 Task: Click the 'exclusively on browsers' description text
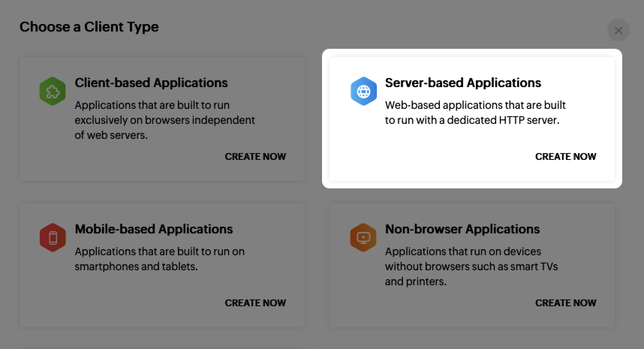(x=165, y=120)
